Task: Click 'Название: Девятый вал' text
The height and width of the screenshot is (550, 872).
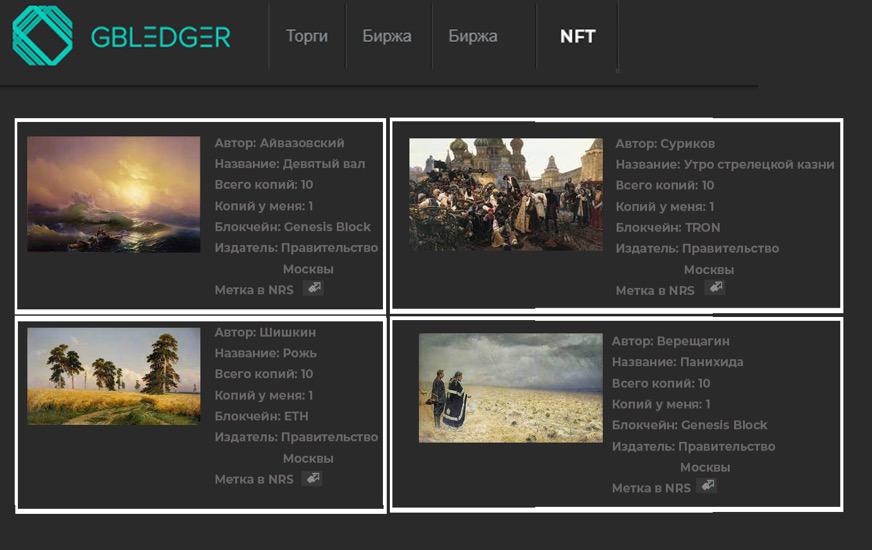Action: click(290, 164)
